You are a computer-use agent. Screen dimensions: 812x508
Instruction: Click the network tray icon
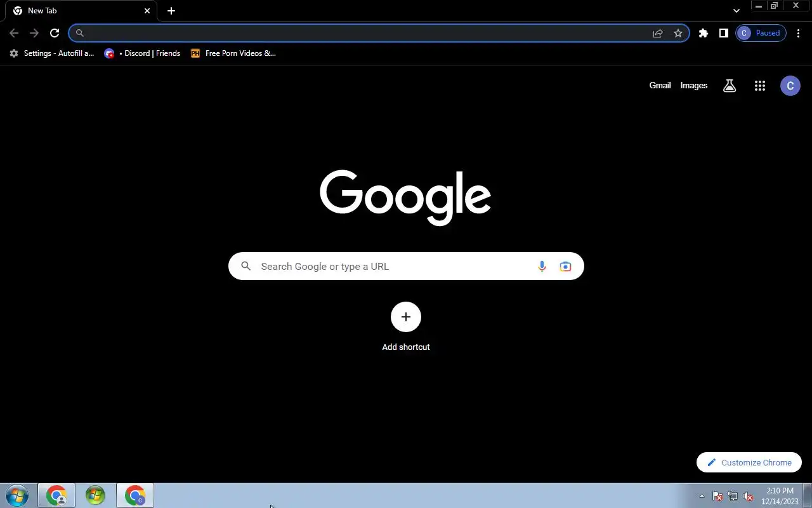pos(733,496)
